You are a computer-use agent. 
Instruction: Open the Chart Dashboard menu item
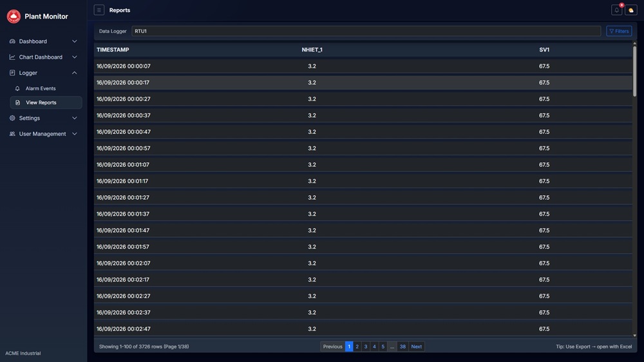(43, 57)
